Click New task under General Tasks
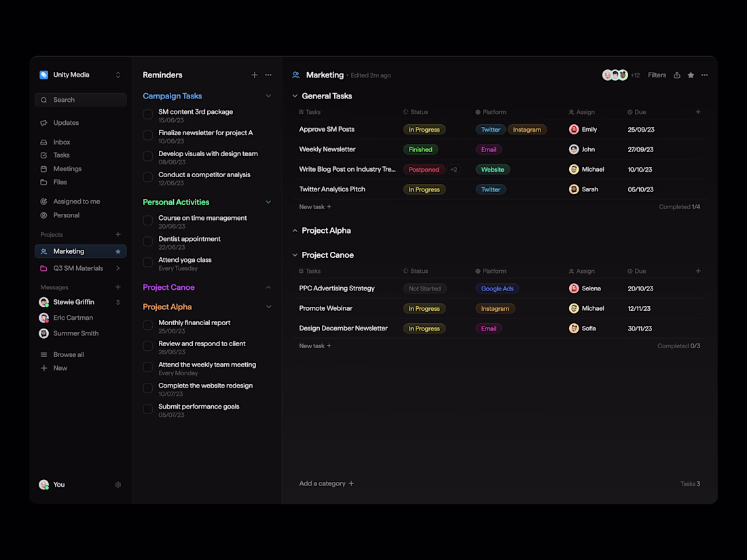 point(315,206)
